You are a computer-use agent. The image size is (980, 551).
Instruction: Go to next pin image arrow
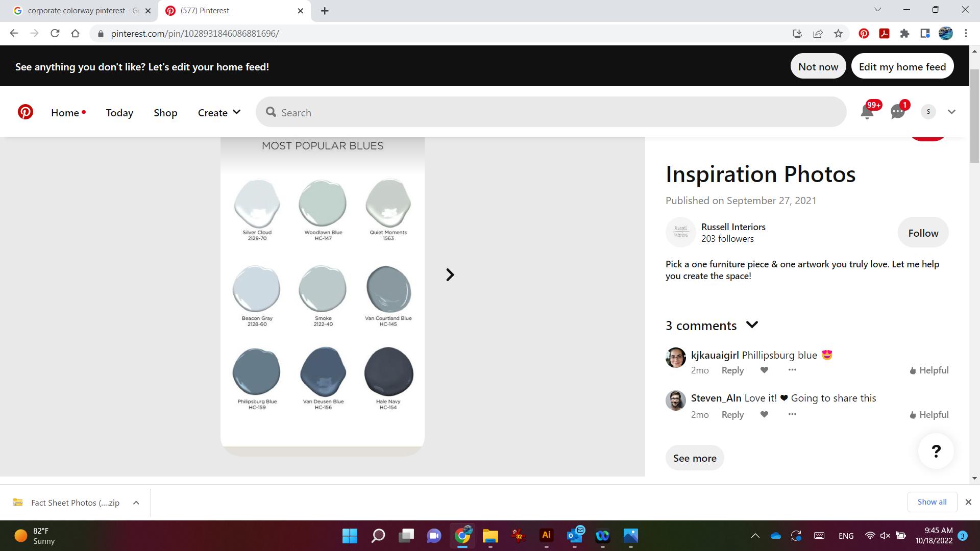pos(450,274)
